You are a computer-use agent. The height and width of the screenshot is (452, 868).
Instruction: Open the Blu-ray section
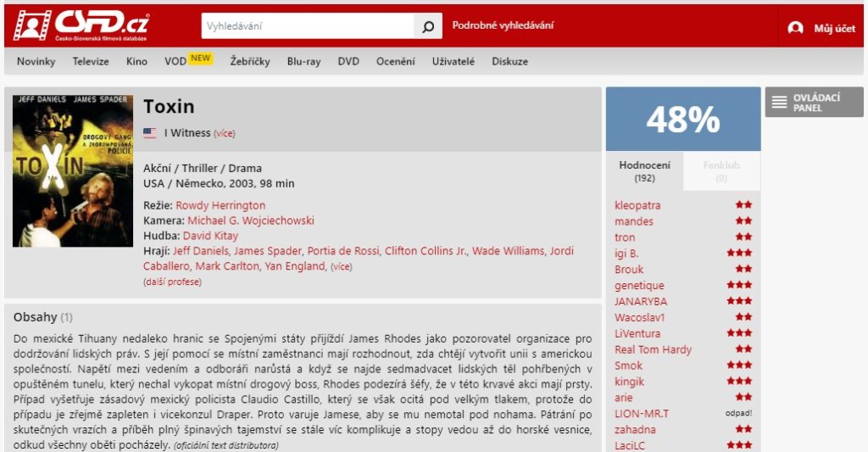304,62
